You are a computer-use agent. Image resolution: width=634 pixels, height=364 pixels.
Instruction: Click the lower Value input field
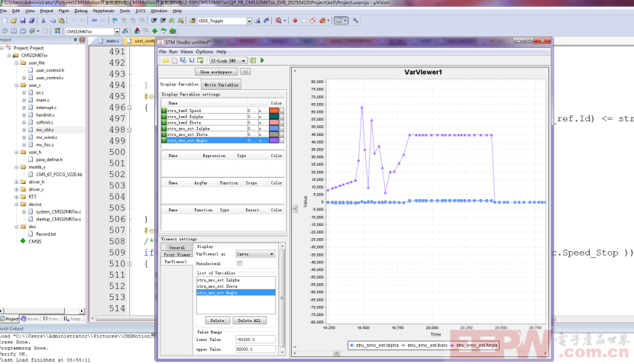[x=255, y=340]
